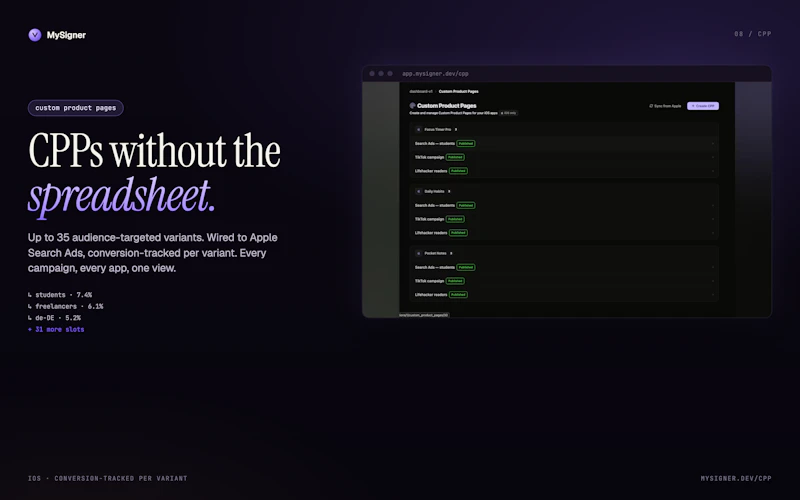Click the purple 'Create CPP' button
800x500 pixels.
click(x=703, y=106)
